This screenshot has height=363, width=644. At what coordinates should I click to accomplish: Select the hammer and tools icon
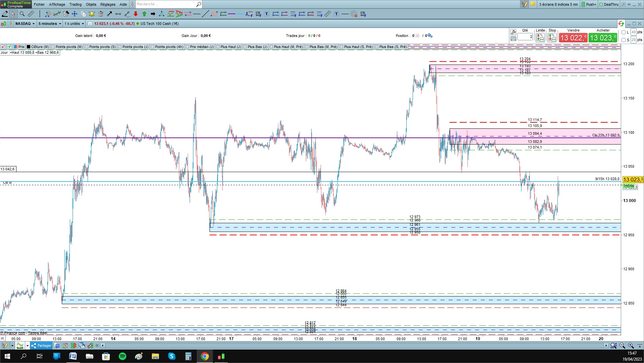click(x=66, y=14)
